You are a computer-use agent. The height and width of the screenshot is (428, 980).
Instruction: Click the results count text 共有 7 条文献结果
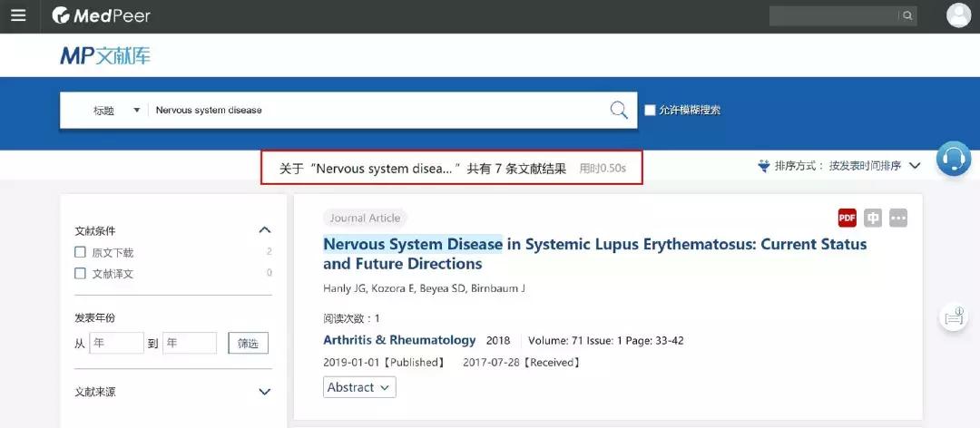coord(517,168)
